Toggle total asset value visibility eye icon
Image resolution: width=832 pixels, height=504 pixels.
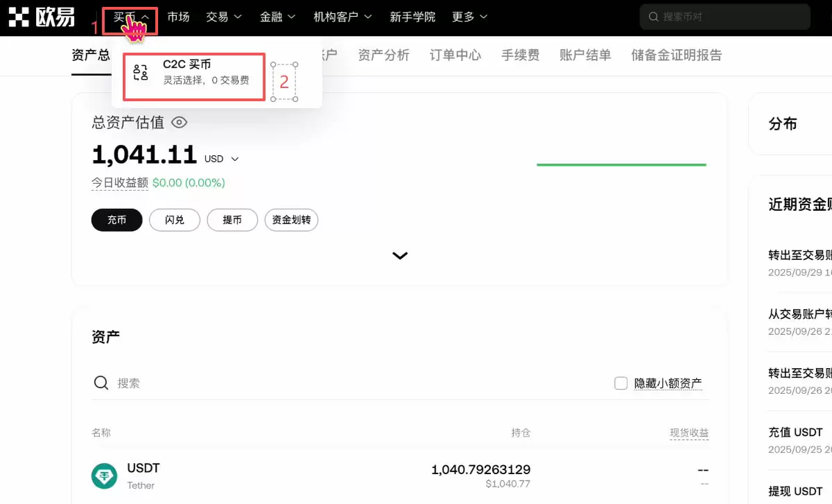[x=179, y=122]
